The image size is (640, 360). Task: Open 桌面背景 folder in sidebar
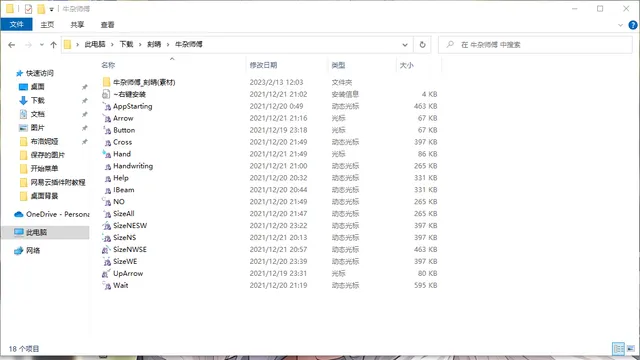44,196
